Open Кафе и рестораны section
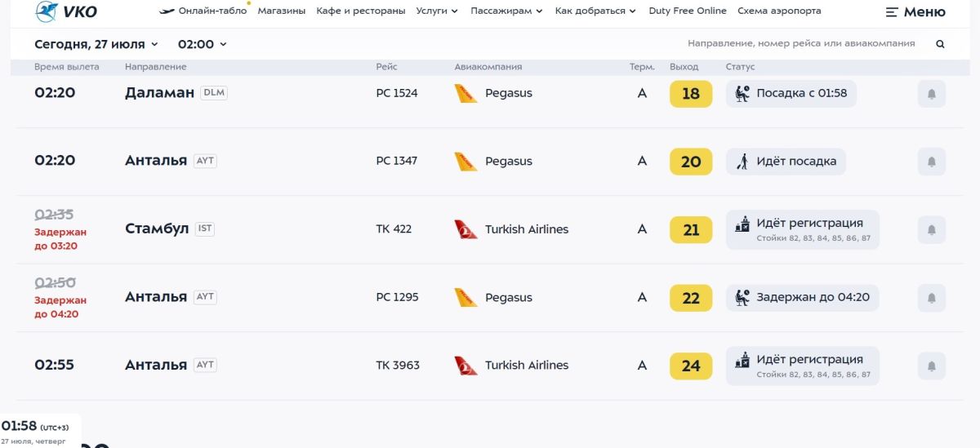Screen dimensions: 980x448 [361, 11]
